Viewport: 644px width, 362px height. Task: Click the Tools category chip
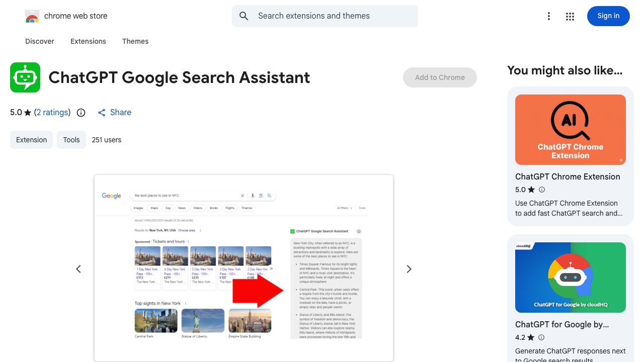71,140
